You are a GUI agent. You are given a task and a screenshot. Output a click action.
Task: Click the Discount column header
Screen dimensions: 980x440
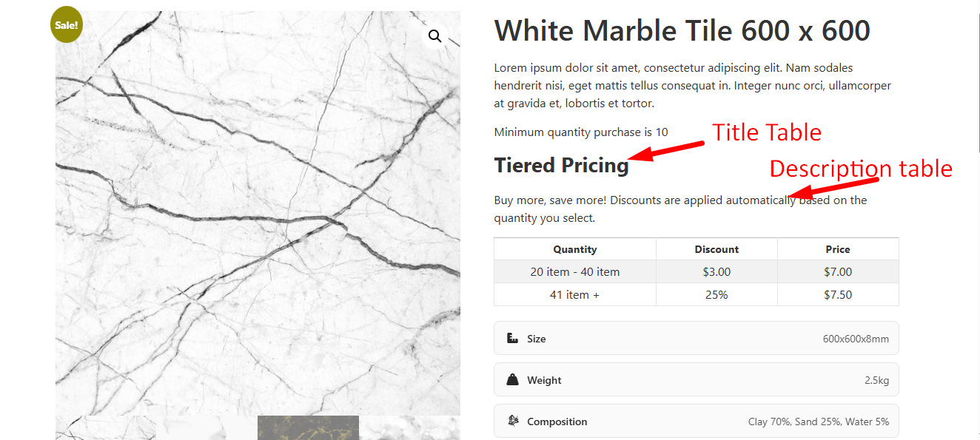point(716,250)
